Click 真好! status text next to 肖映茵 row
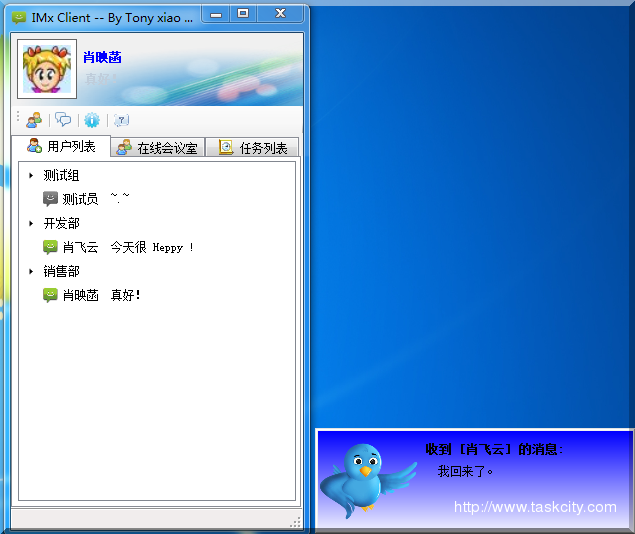Screen dimensions: 635x534 point(126,295)
